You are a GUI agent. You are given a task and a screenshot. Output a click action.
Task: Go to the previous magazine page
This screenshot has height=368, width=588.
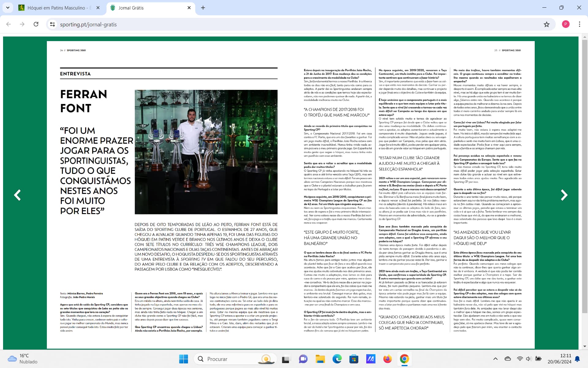pos(17,195)
